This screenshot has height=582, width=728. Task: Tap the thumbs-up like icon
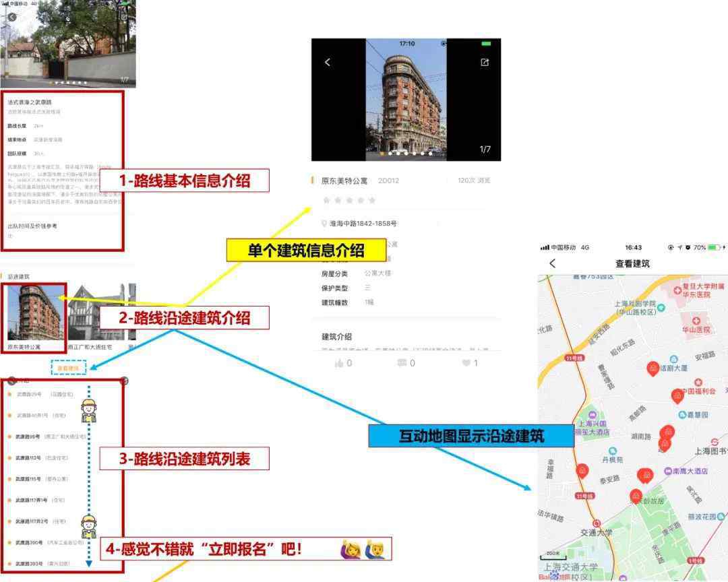pyautogui.click(x=339, y=363)
